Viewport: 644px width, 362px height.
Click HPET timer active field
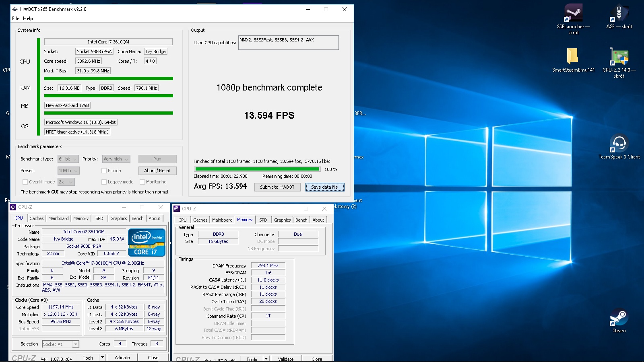coord(77,132)
